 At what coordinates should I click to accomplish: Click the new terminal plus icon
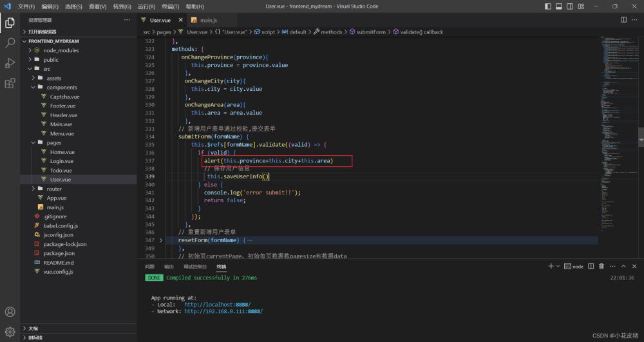click(x=551, y=266)
